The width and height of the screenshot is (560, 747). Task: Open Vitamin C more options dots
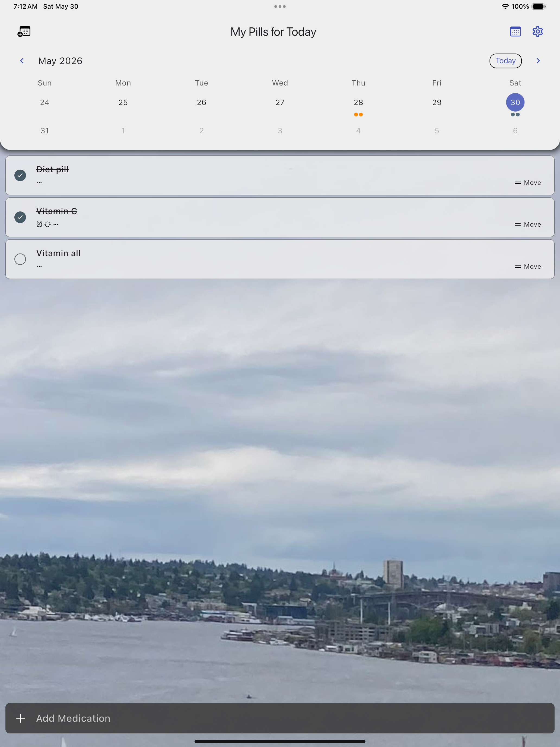(x=56, y=224)
